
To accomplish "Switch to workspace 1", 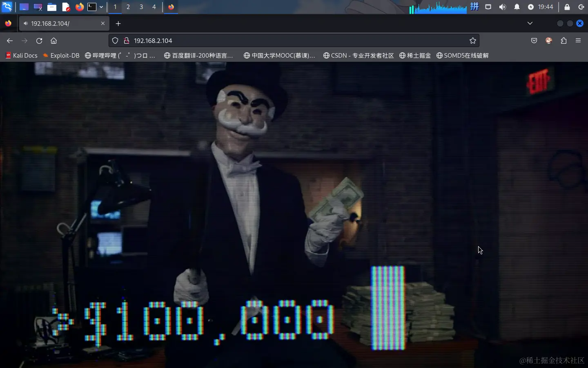I will pos(115,7).
